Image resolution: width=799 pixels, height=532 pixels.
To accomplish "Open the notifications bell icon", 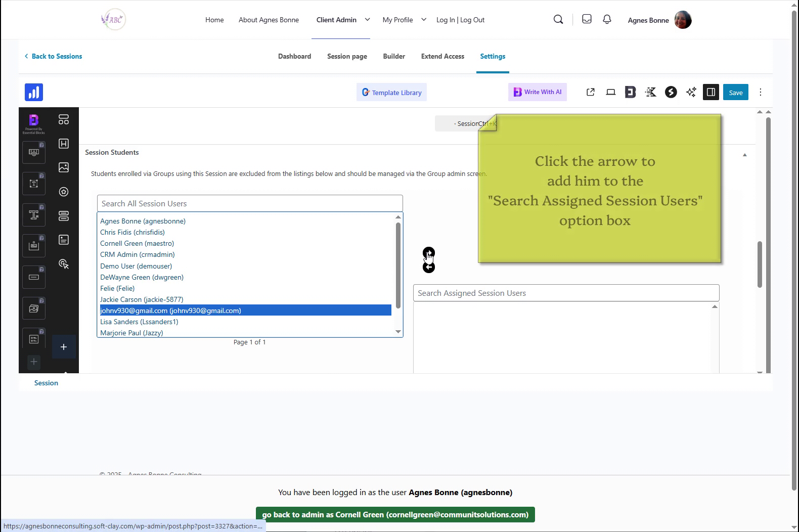I will pyautogui.click(x=607, y=19).
